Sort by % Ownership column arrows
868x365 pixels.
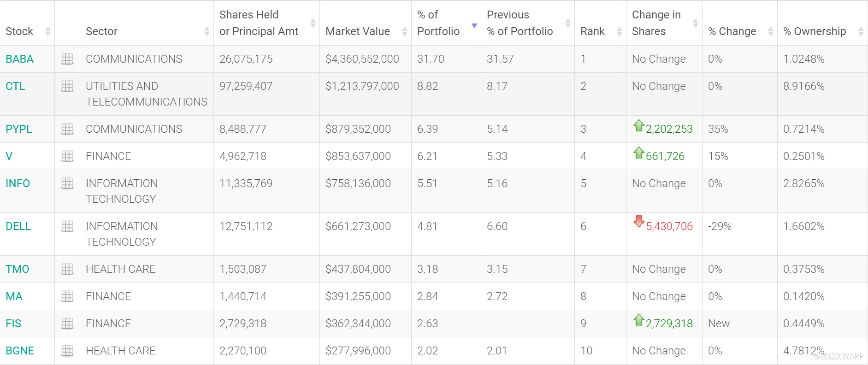861,31
